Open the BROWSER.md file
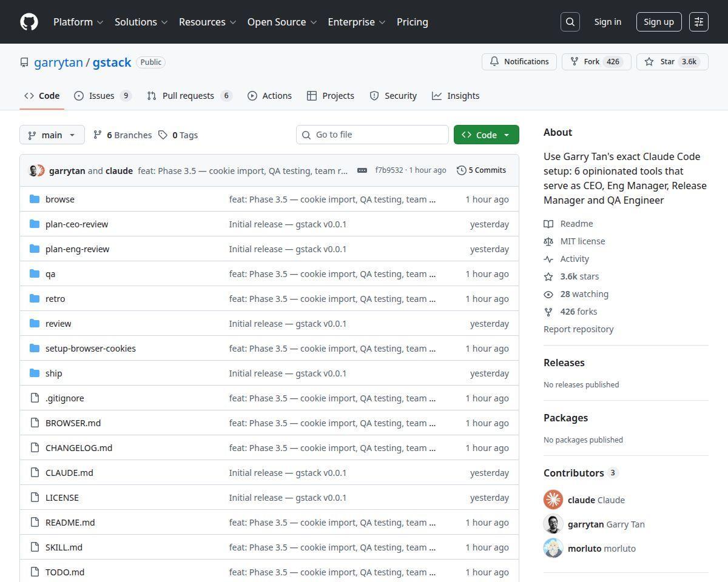Image resolution: width=728 pixels, height=582 pixels. (x=73, y=423)
